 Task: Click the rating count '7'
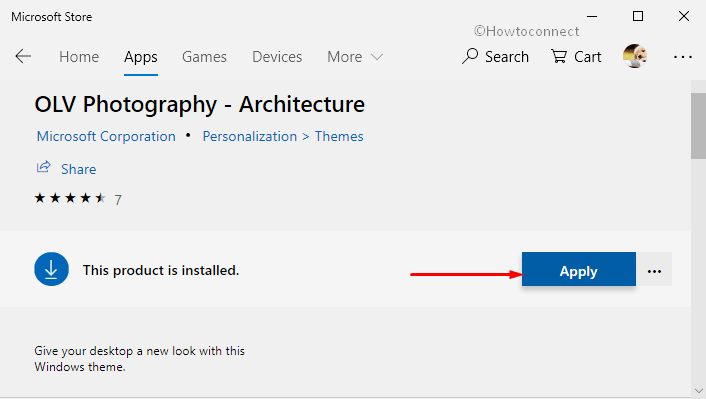(x=118, y=200)
